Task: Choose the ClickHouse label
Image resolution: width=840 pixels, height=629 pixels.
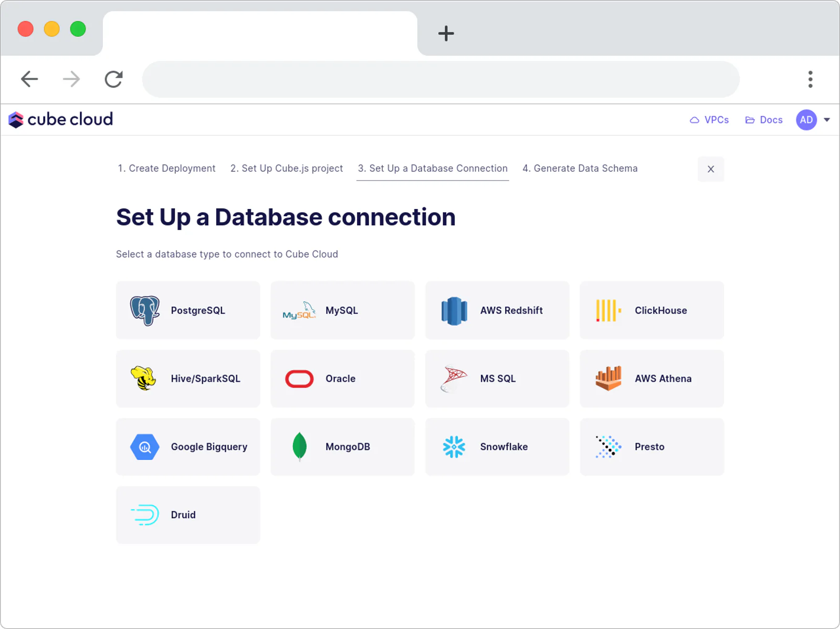Action: (661, 310)
